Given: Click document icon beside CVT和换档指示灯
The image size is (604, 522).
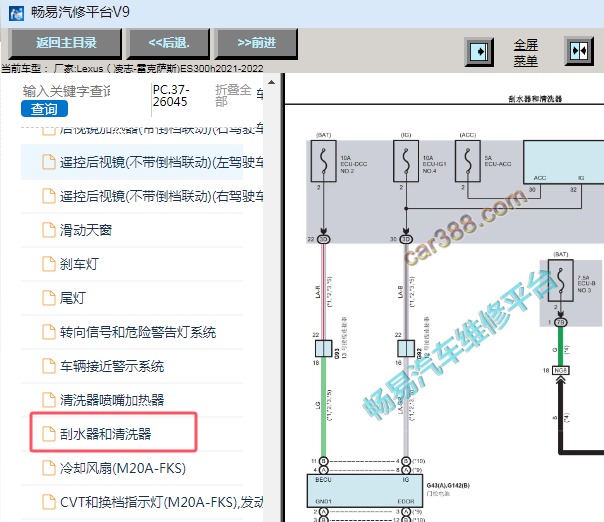Looking at the screenshot, I should [x=49, y=502].
